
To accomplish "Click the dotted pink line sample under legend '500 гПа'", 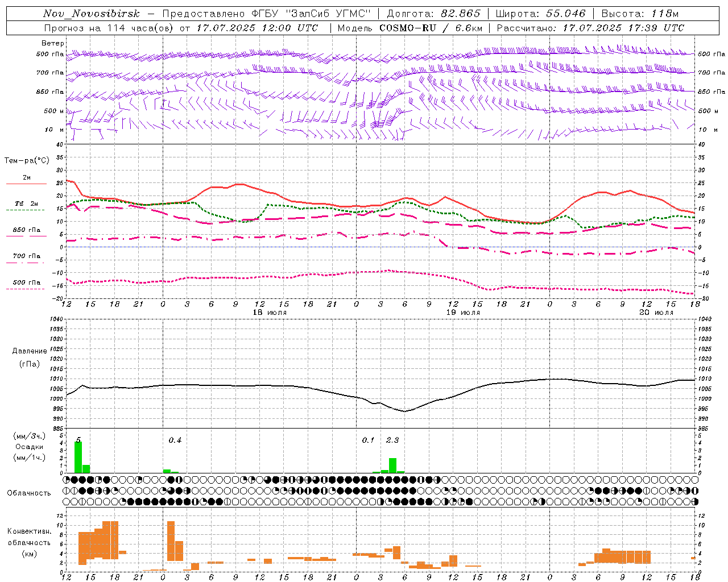I will (25, 289).
